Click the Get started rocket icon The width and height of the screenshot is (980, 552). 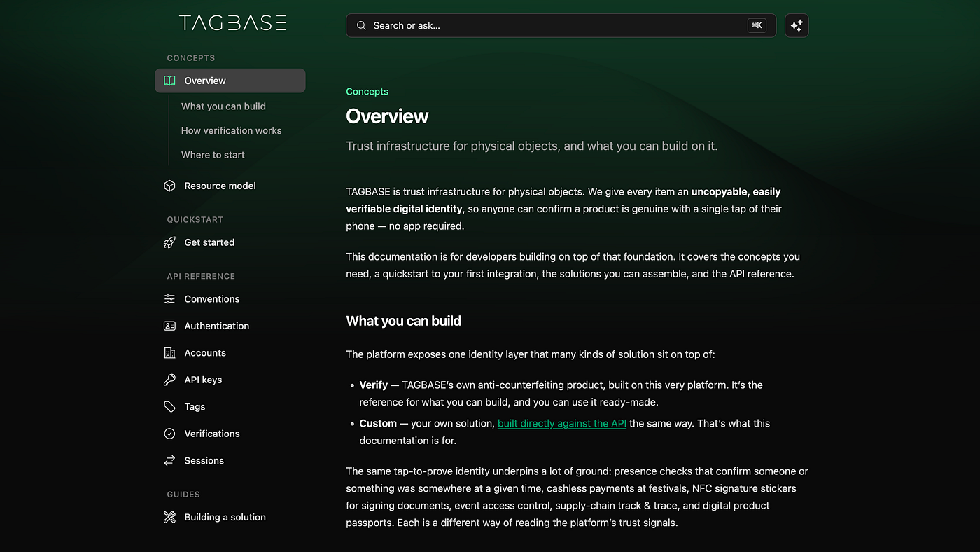[x=169, y=242]
